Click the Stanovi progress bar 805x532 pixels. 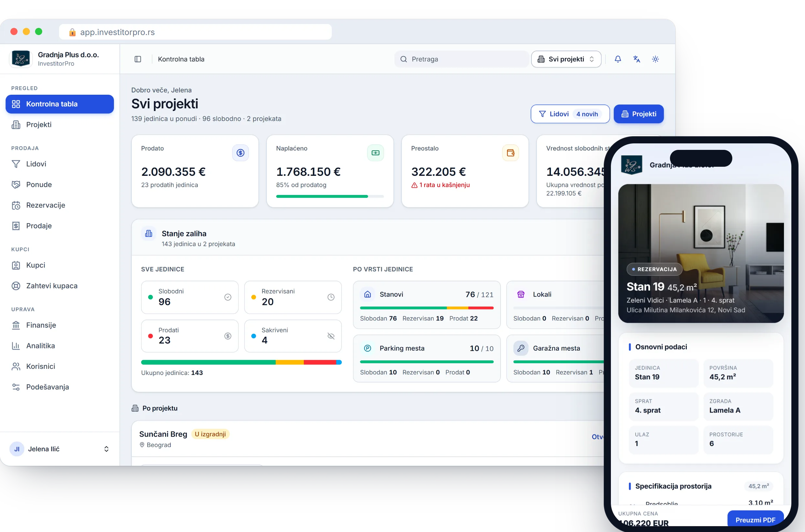pos(427,308)
